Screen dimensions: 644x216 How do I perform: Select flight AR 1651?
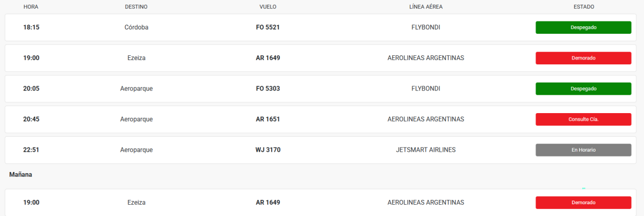[267, 119]
